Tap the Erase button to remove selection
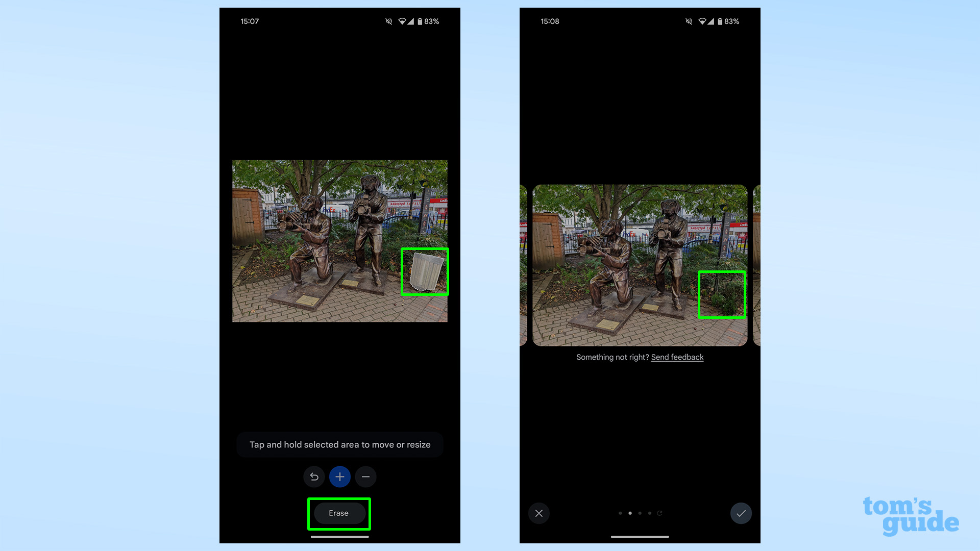Screen dimensions: 980x551 [339, 513]
